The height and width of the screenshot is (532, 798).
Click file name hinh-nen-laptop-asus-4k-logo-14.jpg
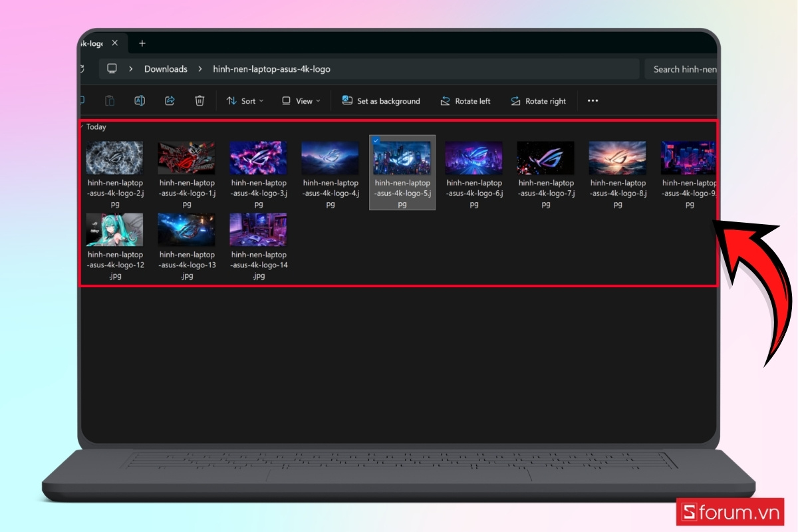(259, 265)
